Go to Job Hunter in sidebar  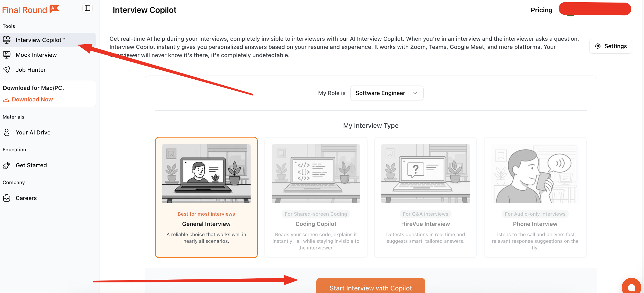coord(31,70)
